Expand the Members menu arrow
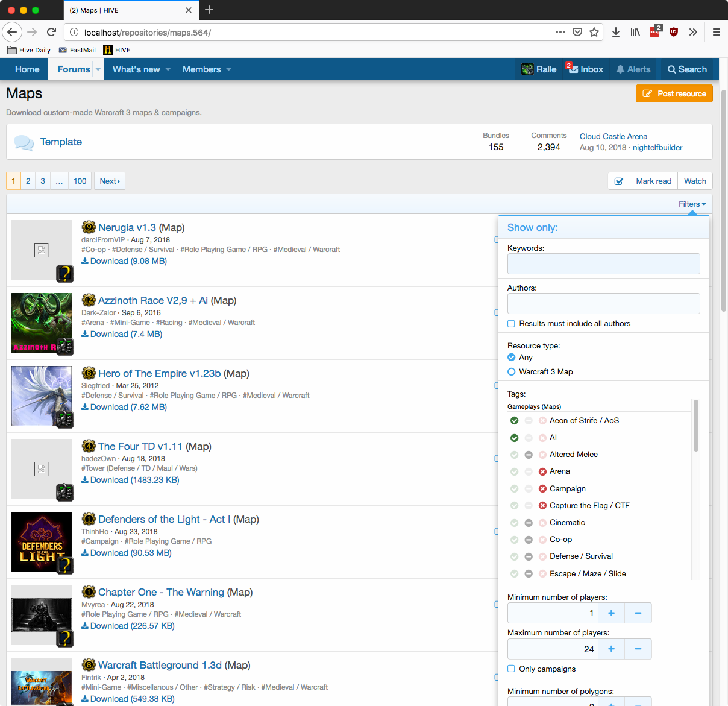 (229, 69)
